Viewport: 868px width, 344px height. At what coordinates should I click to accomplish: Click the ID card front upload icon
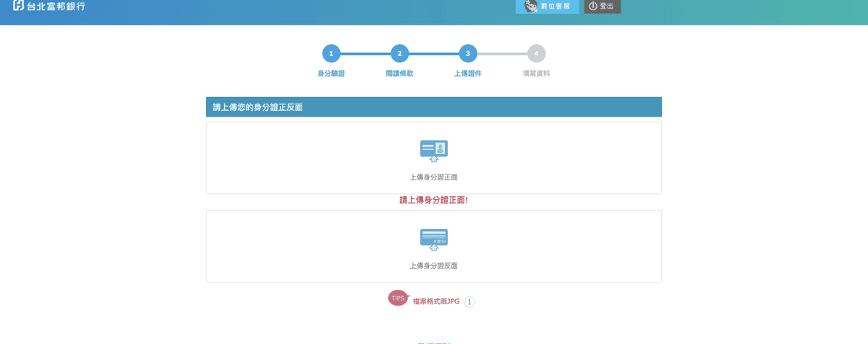(x=434, y=151)
